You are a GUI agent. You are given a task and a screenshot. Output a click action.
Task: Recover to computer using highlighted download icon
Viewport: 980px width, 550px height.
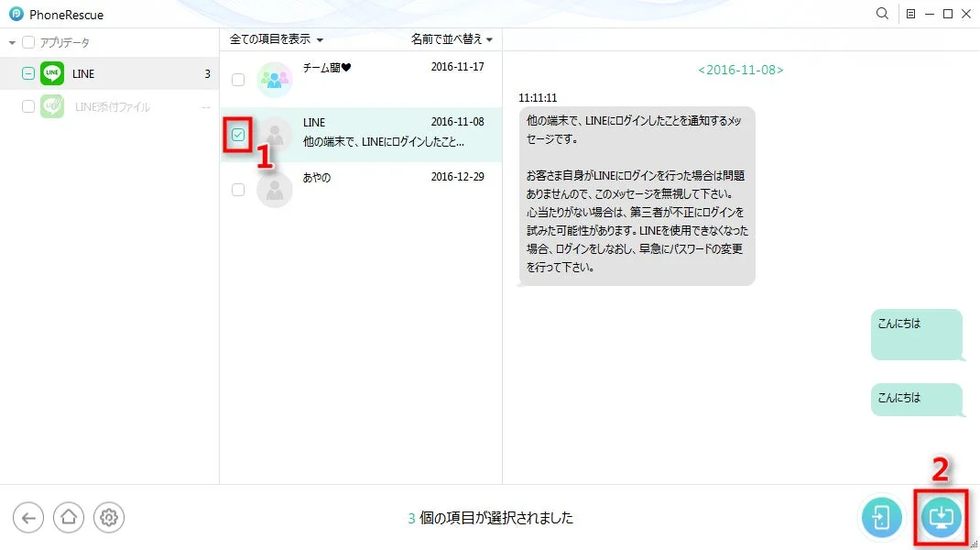[940, 517]
